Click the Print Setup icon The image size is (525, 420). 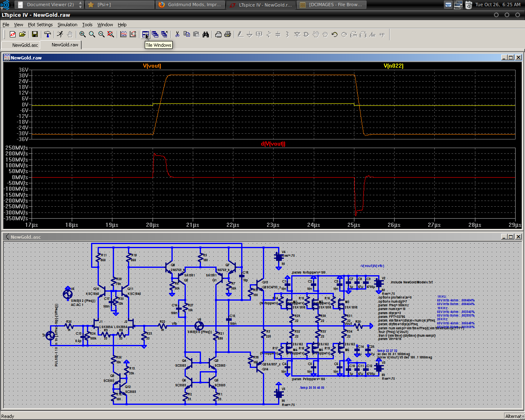218,34
